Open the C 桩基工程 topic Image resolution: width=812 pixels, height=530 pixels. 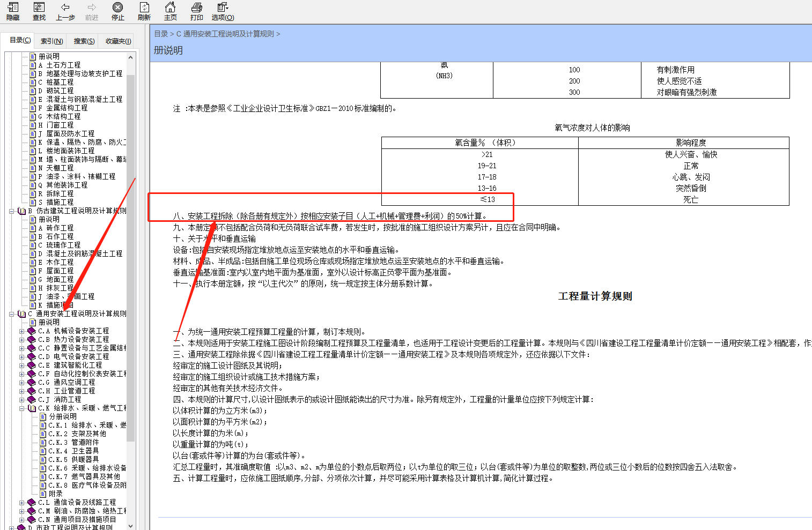coord(56,82)
